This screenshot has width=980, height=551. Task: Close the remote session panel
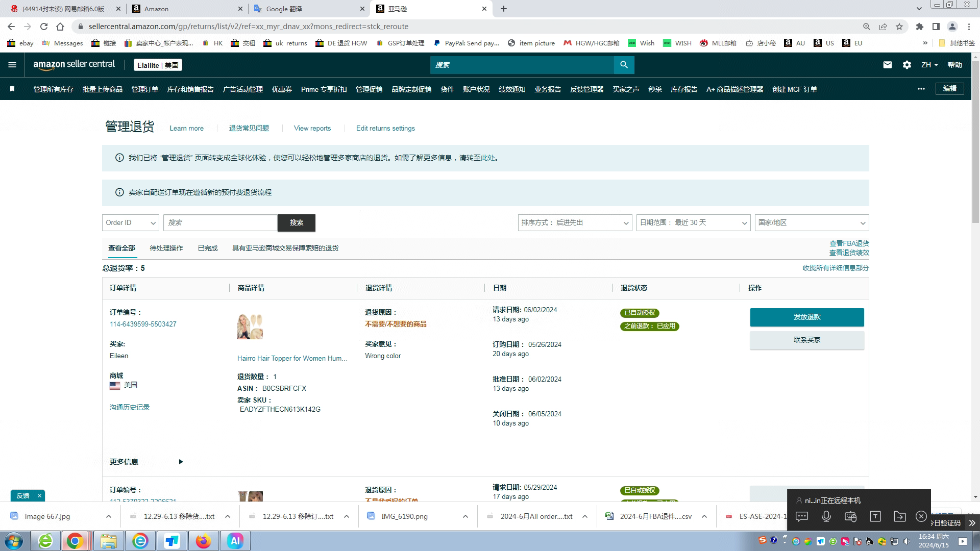click(921, 516)
